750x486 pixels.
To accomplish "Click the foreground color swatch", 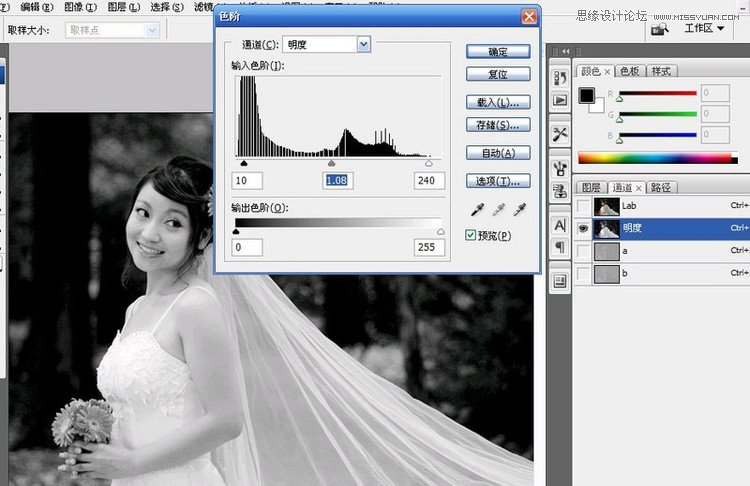I will point(586,95).
